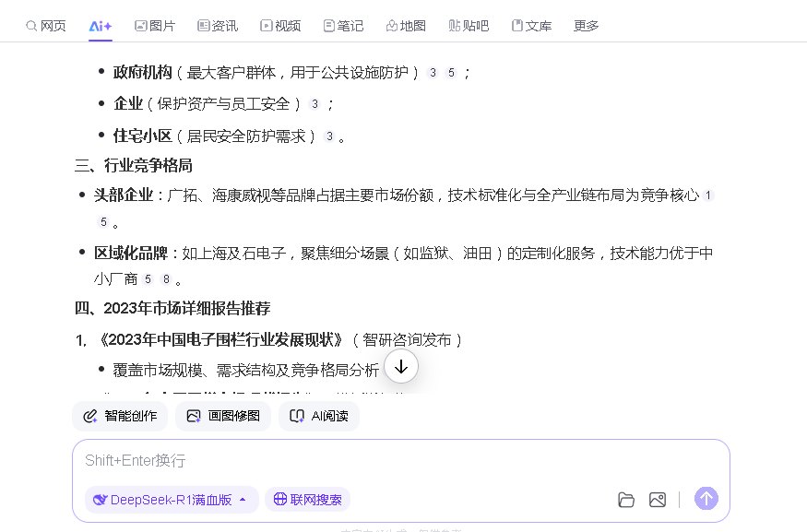Select the 智能创作 pen icon
The height and width of the screenshot is (532, 807).
[x=89, y=416]
